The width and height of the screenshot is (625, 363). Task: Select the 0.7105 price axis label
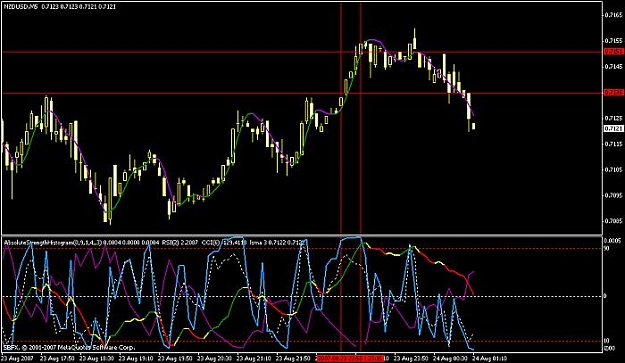click(613, 170)
